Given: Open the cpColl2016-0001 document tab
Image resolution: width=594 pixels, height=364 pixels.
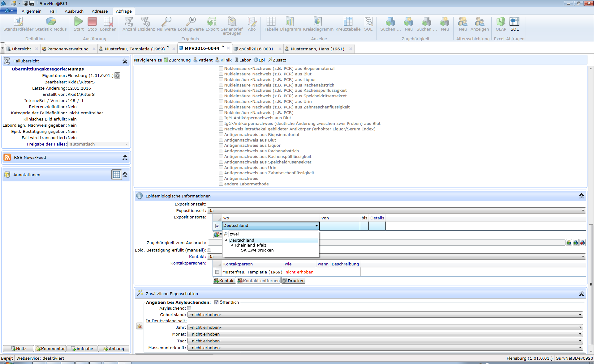Looking at the screenshot, I should (x=256, y=49).
